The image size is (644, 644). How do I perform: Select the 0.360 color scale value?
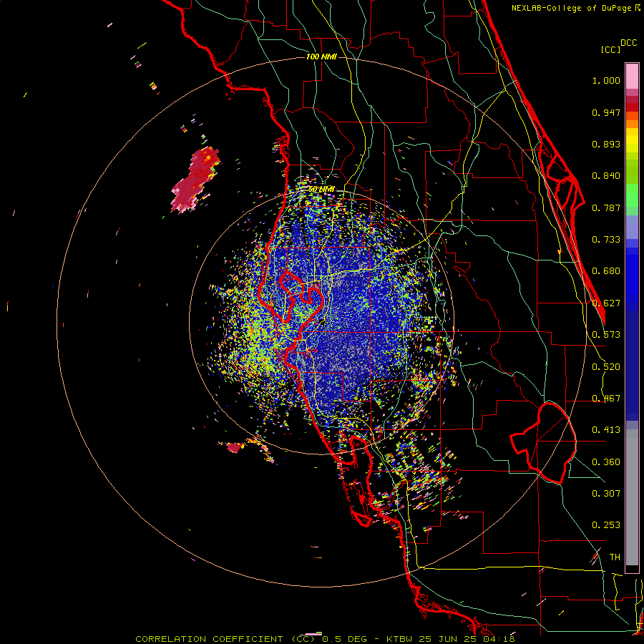(x=606, y=462)
